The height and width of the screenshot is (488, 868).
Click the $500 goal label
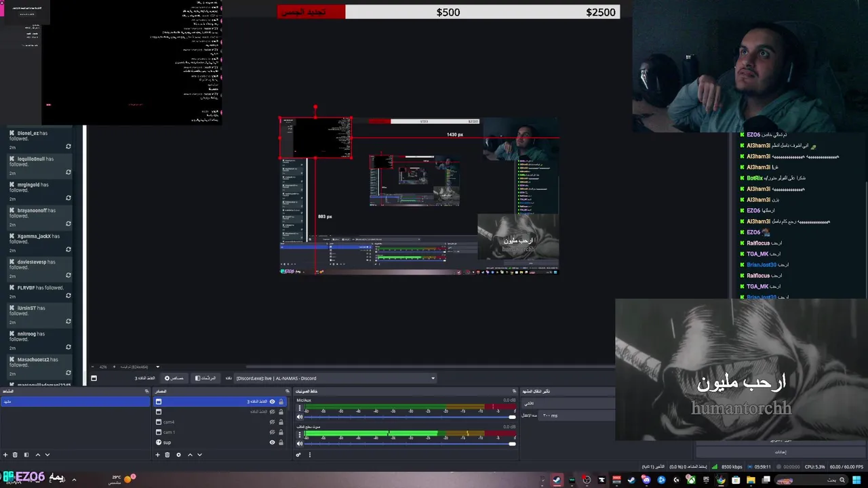pyautogui.click(x=448, y=12)
